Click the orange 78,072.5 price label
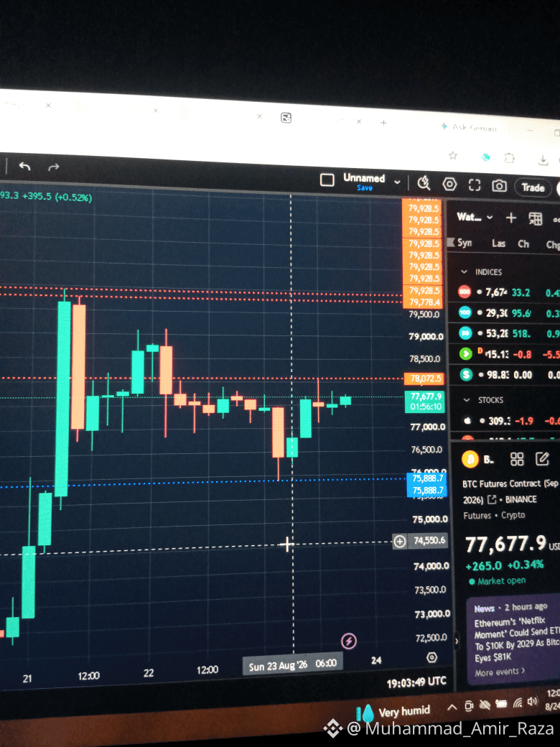This screenshot has height=747, width=560. (424, 379)
